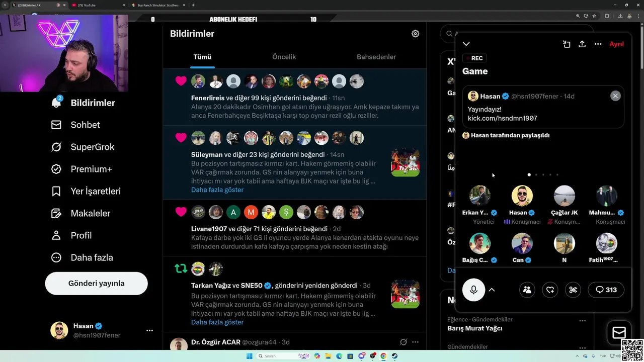Image resolution: width=644 pixels, height=362 pixels.
Task: Open more options beside Barış Murat Yağcı trend
Action: pos(582,320)
